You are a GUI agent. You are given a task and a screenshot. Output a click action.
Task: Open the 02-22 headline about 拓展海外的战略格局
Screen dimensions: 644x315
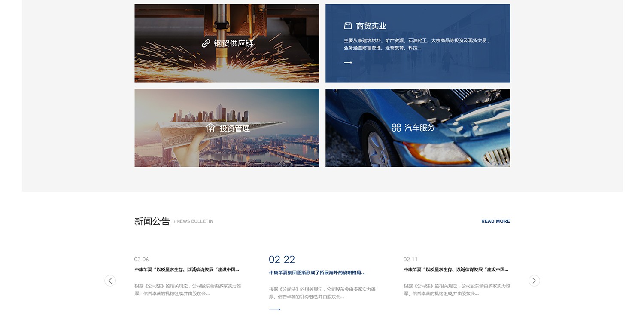[x=317, y=273]
